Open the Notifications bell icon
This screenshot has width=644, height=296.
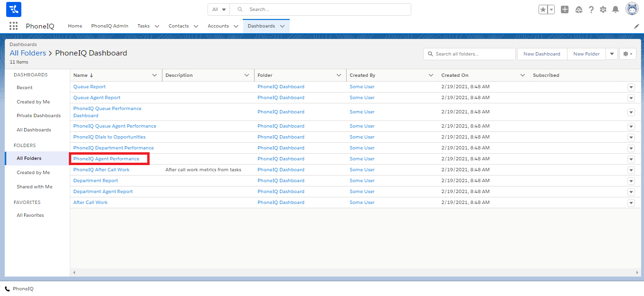click(x=616, y=9)
